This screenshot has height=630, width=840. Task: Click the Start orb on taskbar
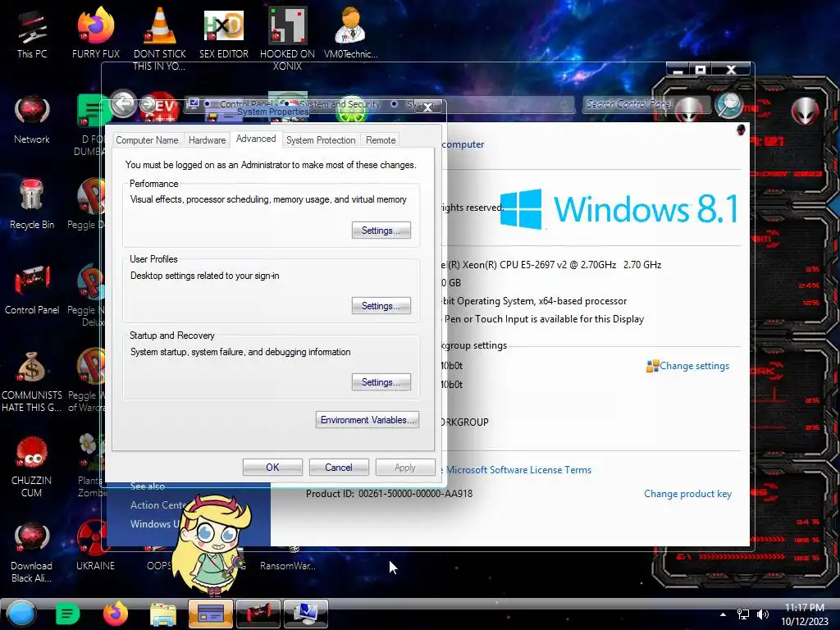pos(21,614)
